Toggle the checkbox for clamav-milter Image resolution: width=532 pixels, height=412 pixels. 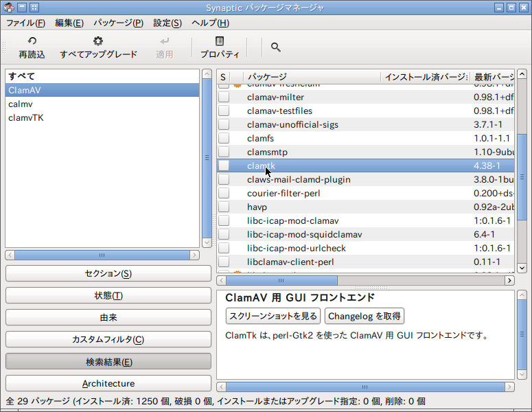224,97
